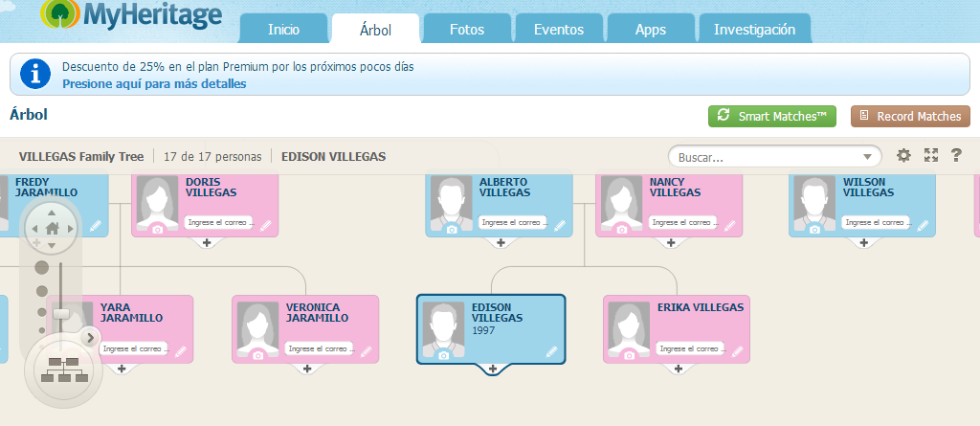Switch to the Fotos tab

tap(466, 30)
